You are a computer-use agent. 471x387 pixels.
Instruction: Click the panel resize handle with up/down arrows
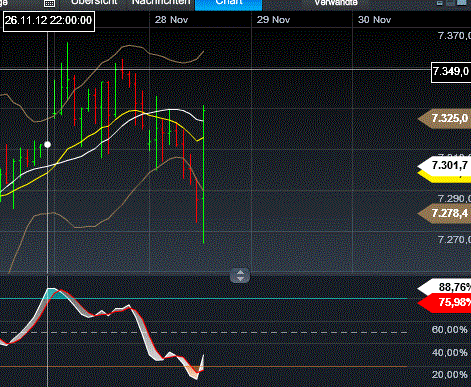point(240,276)
